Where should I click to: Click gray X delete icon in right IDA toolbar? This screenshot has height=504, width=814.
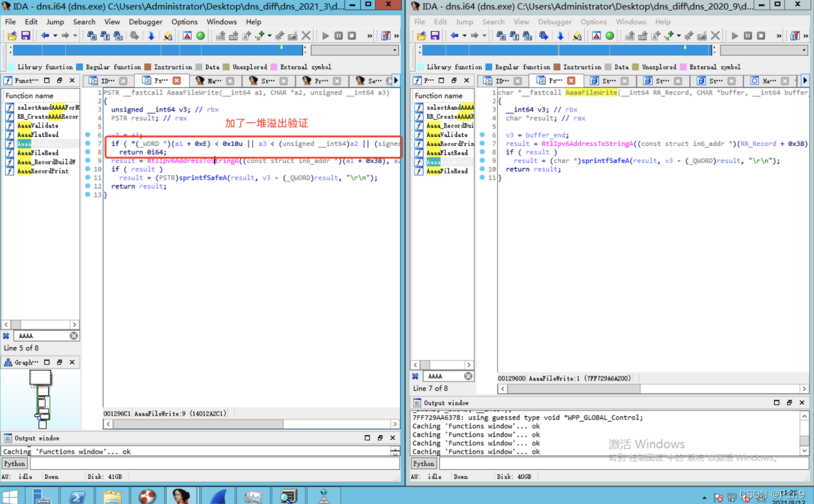pos(715,36)
